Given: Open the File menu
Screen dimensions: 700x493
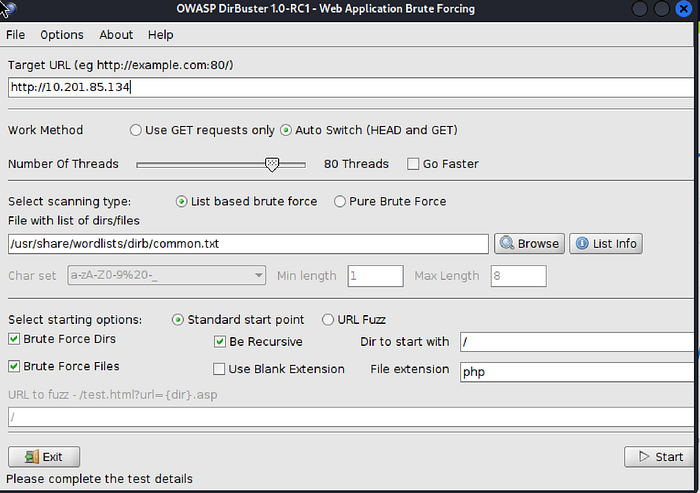Looking at the screenshot, I should point(16,35).
